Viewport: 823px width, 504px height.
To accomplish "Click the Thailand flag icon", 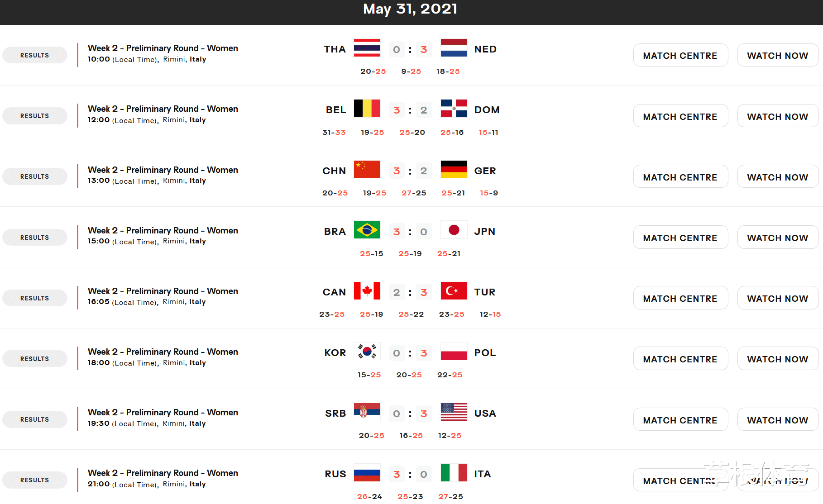I will (367, 48).
